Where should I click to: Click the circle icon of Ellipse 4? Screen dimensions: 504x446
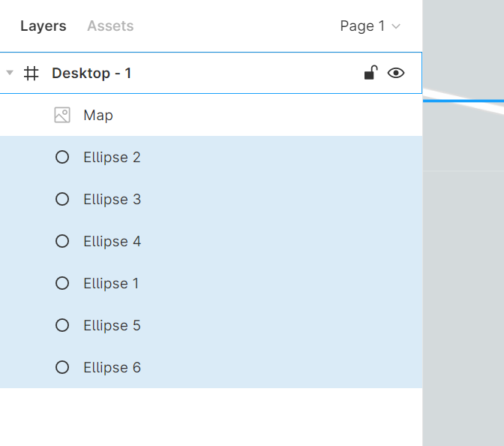pos(62,241)
